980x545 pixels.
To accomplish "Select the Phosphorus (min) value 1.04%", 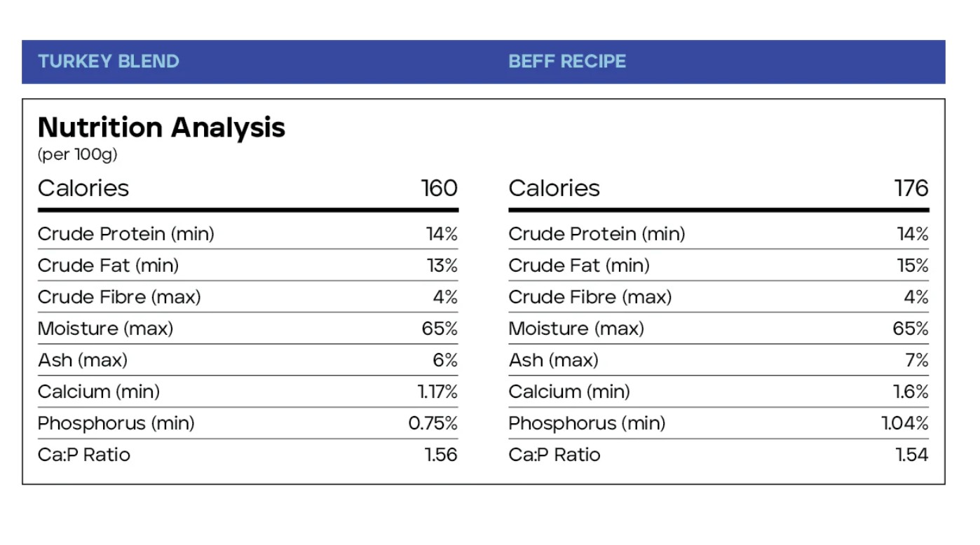I will point(905,423).
